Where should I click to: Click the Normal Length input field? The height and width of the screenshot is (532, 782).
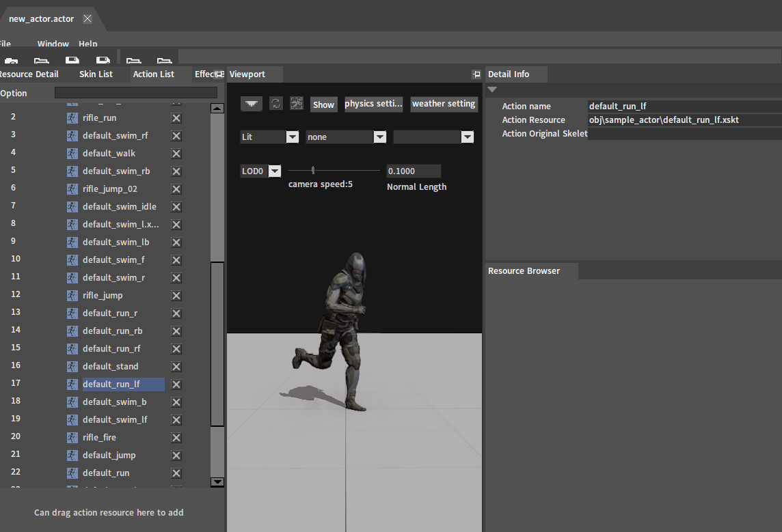click(414, 171)
